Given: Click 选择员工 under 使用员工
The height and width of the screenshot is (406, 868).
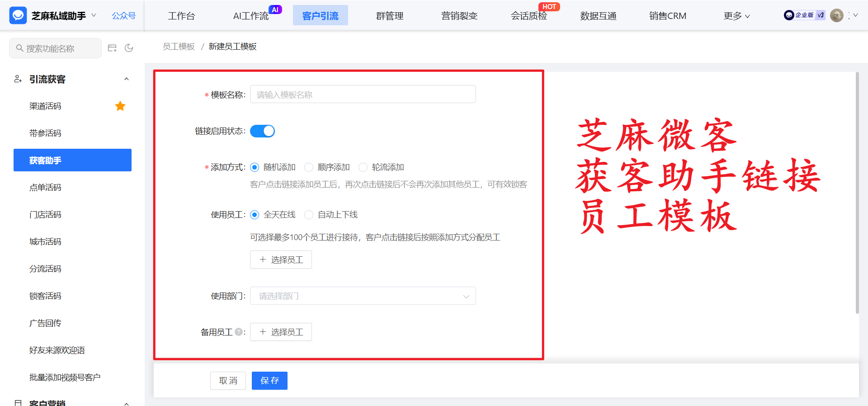Looking at the screenshot, I should (x=281, y=260).
